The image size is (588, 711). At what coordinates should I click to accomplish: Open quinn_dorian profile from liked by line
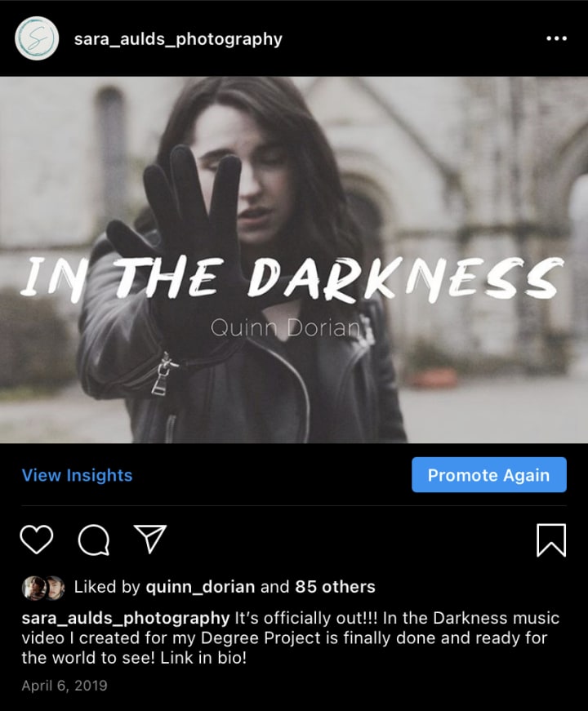[200, 587]
